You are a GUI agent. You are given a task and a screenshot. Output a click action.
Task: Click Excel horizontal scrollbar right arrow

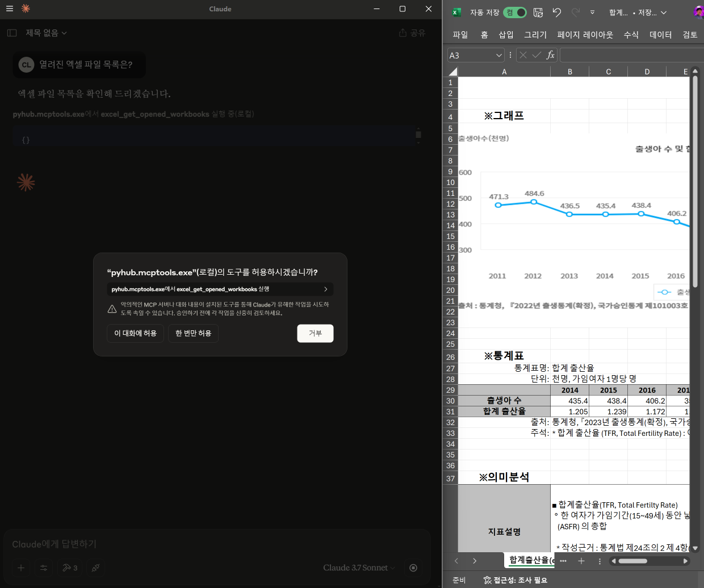tap(685, 561)
